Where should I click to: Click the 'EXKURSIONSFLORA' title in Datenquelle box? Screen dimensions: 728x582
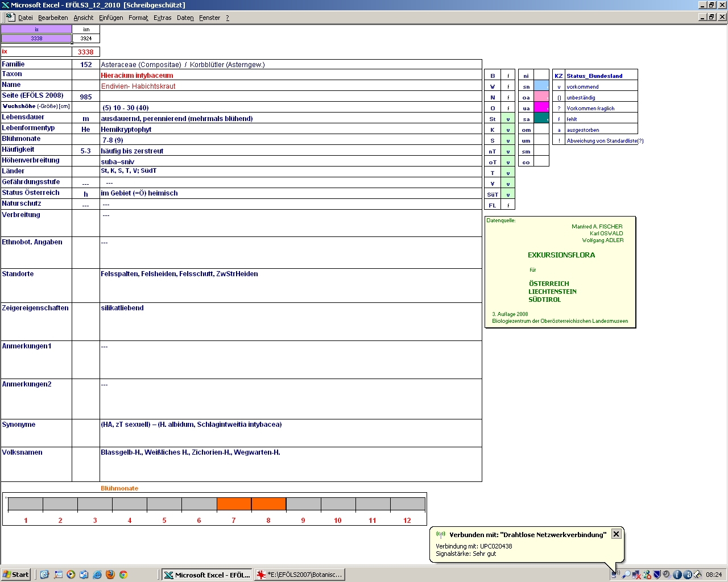click(x=561, y=255)
